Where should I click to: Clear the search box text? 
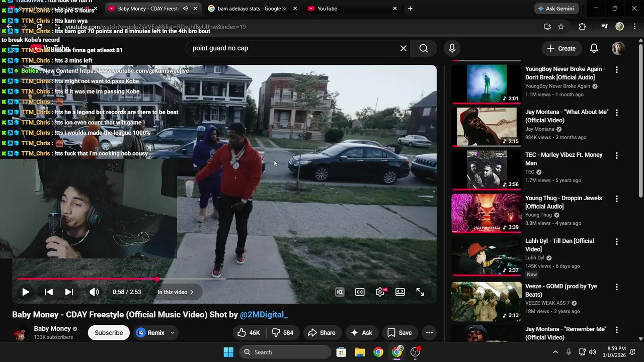[403, 48]
